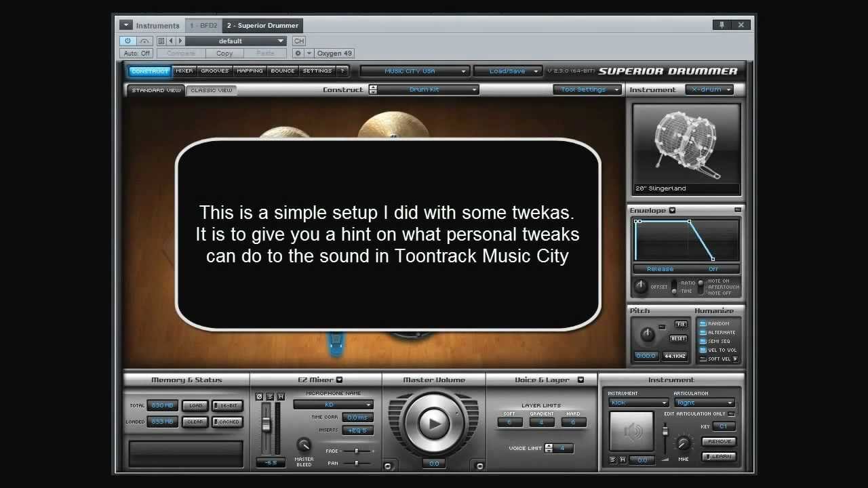The image size is (868, 488).
Task: Click the automation curve icon beside power
Action: [144, 41]
